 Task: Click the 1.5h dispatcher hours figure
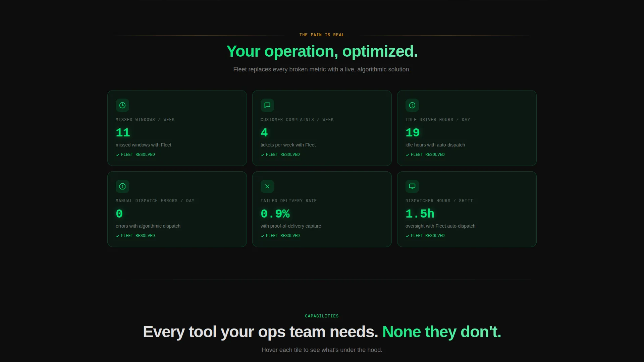(420, 214)
